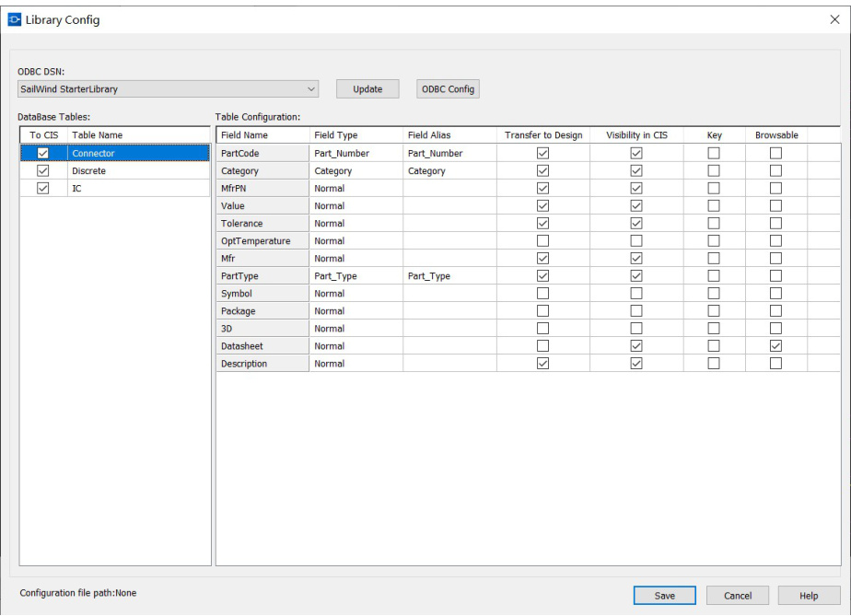The width and height of the screenshot is (851, 616).
Task: Click the Update button
Action: pyautogui.click(x=368, y=89)
